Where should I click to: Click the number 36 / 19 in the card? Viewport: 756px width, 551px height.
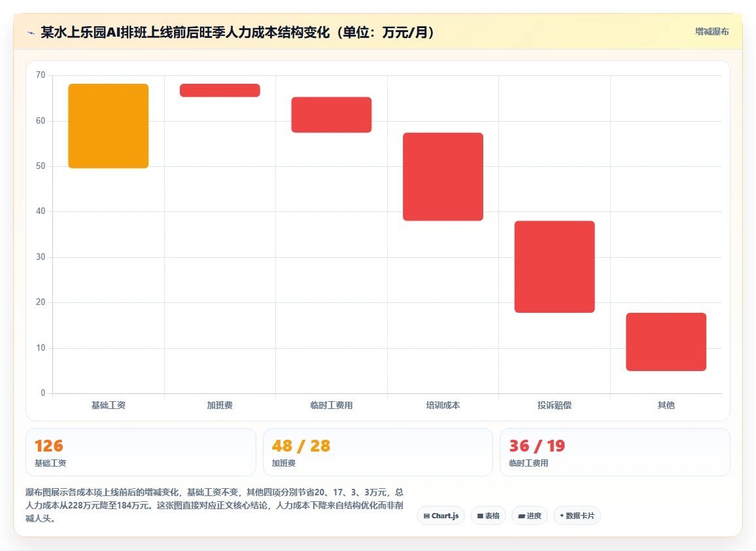(537, 446)
